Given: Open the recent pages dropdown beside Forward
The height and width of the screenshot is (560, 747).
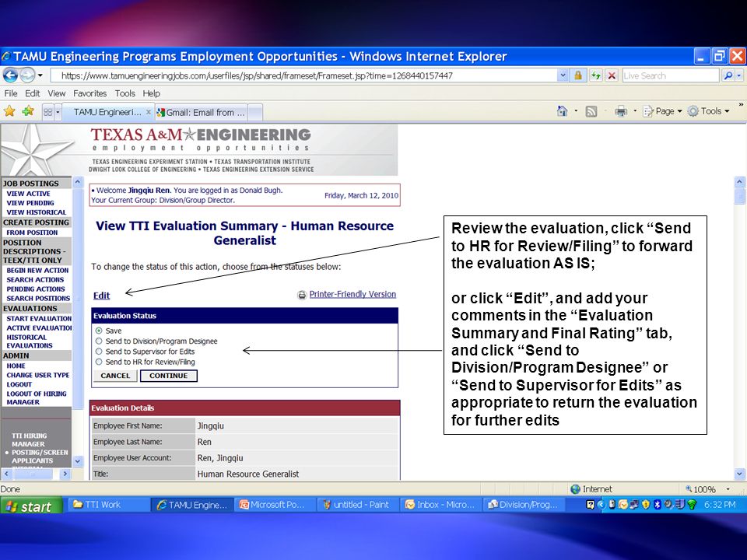Looking at the screenshot, I should pos(40,75).
